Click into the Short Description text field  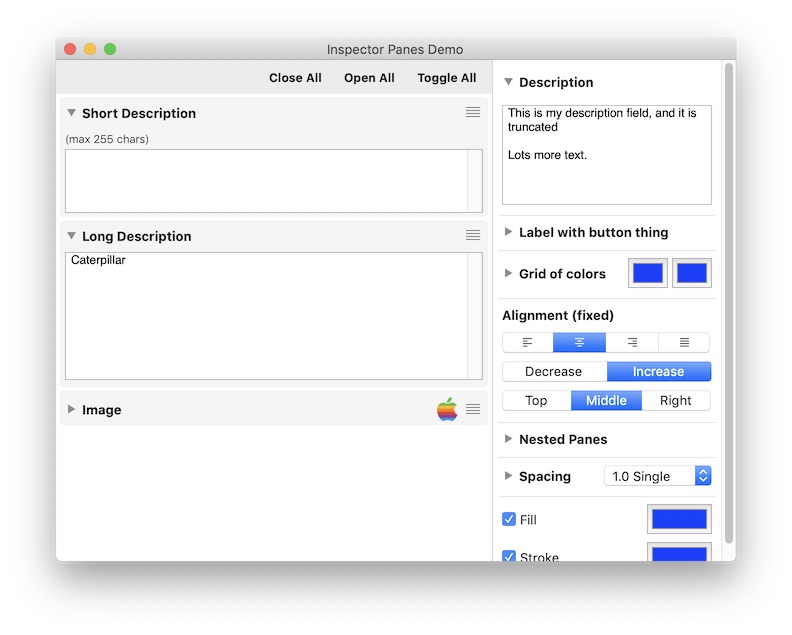click(x=266, y=181)
